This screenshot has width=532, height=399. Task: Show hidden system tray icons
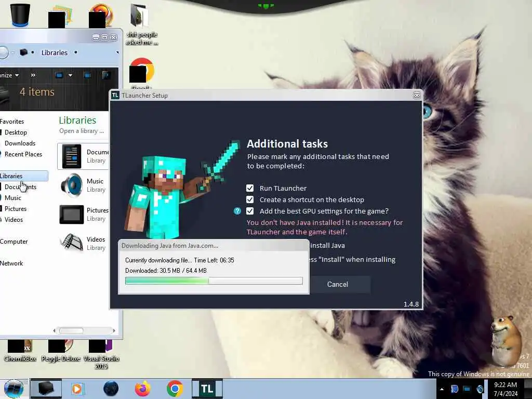(x=442, y=389)
